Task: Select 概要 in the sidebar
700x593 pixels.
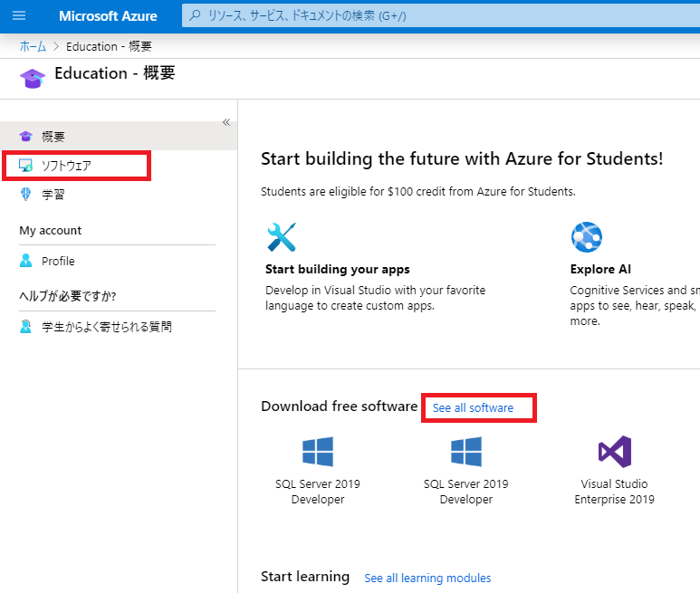Action: click(119, 136)
